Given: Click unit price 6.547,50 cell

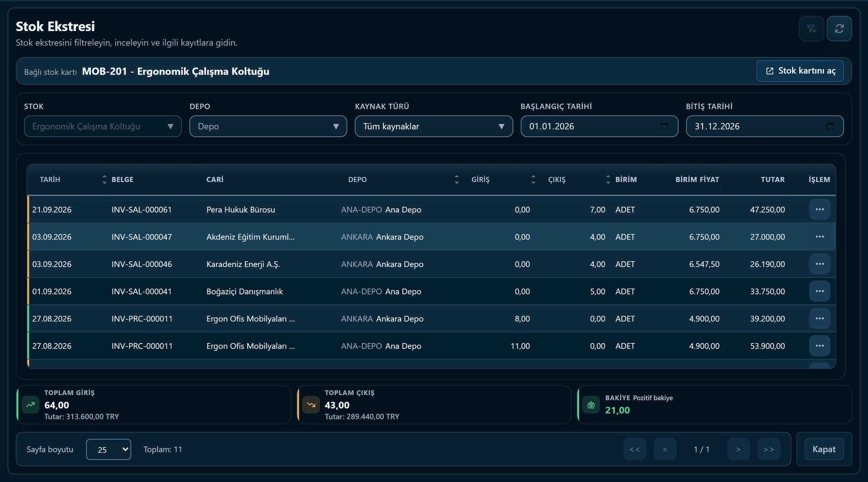Looking at the screenshot, I should [x=704, y=264].
